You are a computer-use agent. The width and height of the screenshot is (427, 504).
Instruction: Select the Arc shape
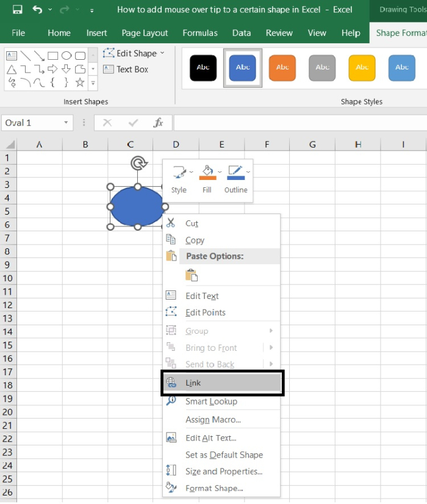pyautogui.click(x=26, y=82)
